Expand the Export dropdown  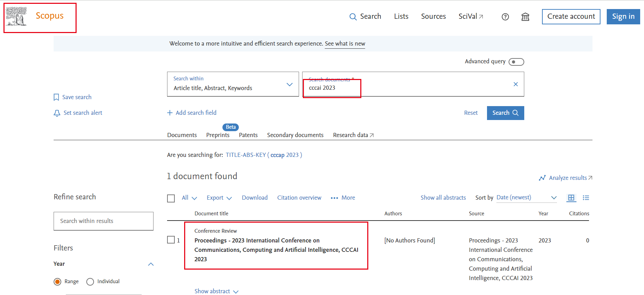(219, 198)
